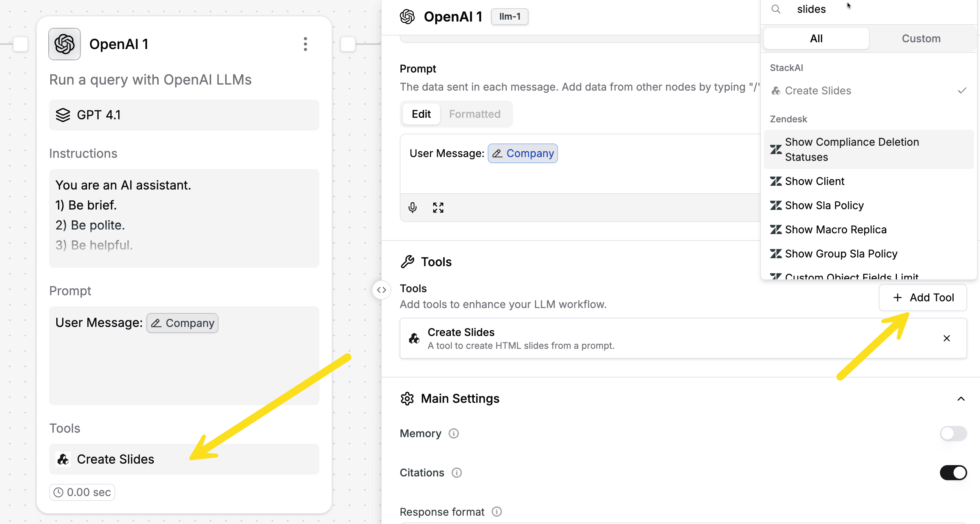Click the Create Slides tool card in the panel
The height and width of the screenshot is (524, 980).
683,338
